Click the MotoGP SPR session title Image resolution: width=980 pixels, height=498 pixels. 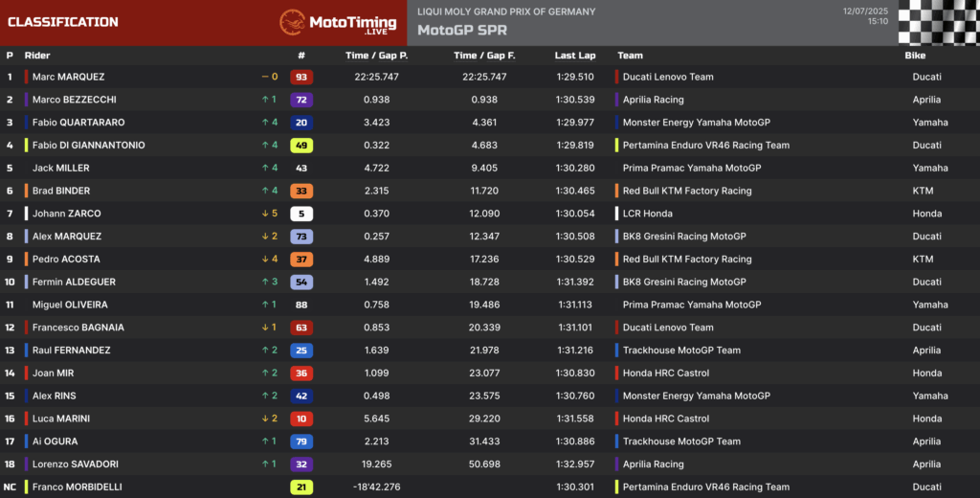click(x=462, y=30)
